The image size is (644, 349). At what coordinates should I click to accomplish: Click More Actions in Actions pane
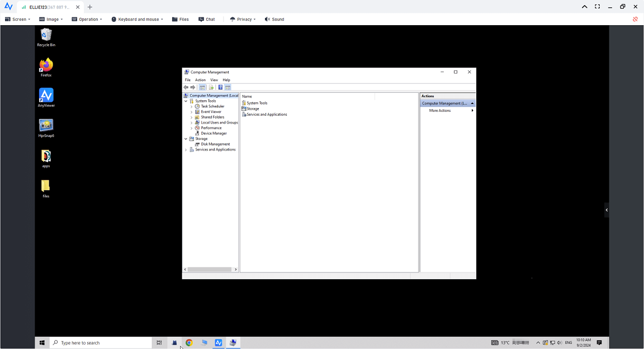(x=440, y=111)
